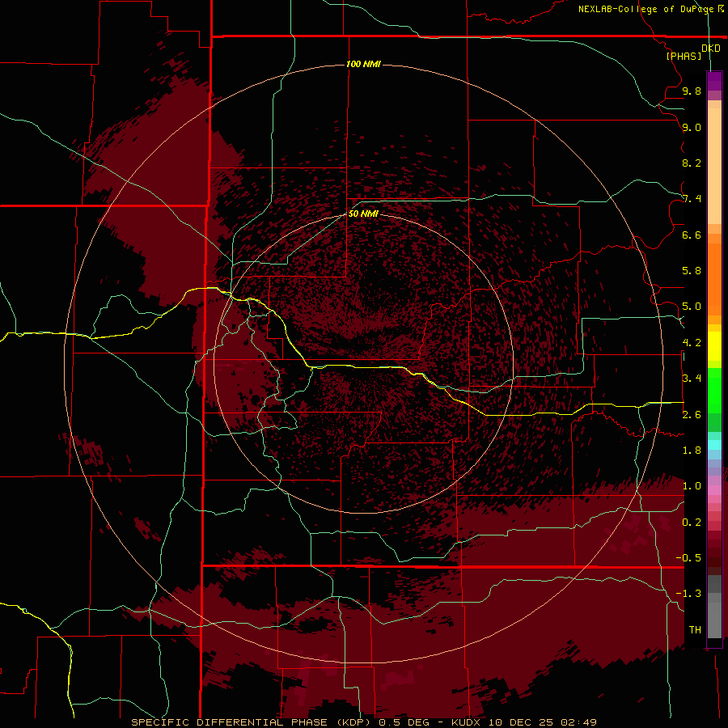Screen dimensions: 728x728
Task: Click the gray segment of the color bar
Action: [x=714, y=607]
